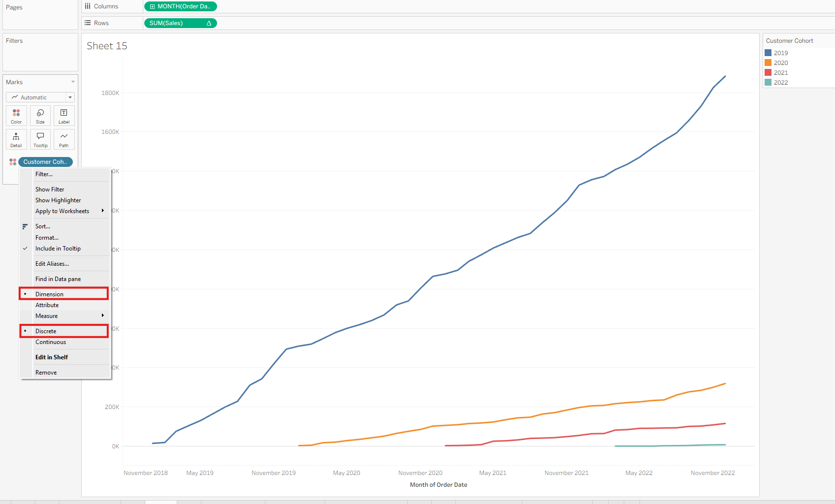
Task: Click the Sheet 15 title
Action: (107, 46)
